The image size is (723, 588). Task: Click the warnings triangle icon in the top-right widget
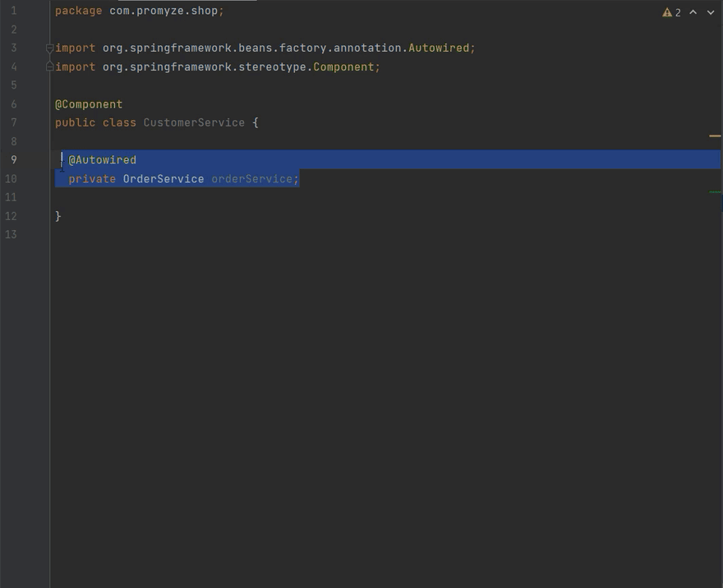point(668,12)
